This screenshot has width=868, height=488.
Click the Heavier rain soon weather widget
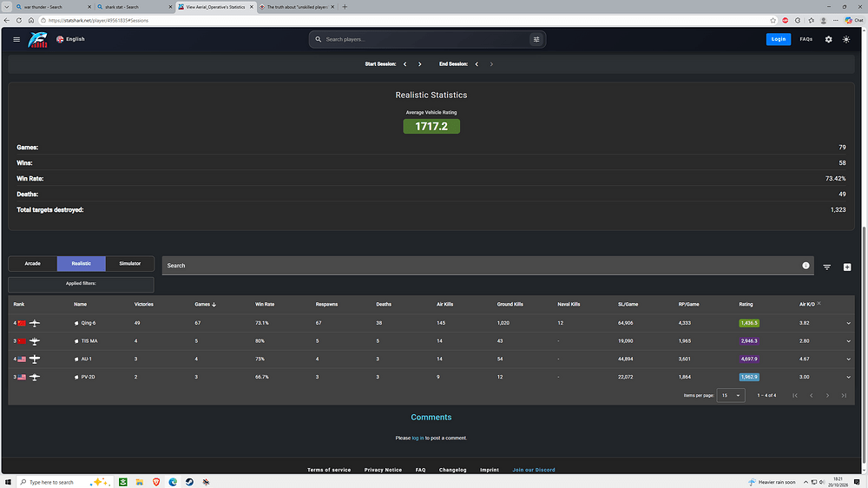[x=772, y=482]
